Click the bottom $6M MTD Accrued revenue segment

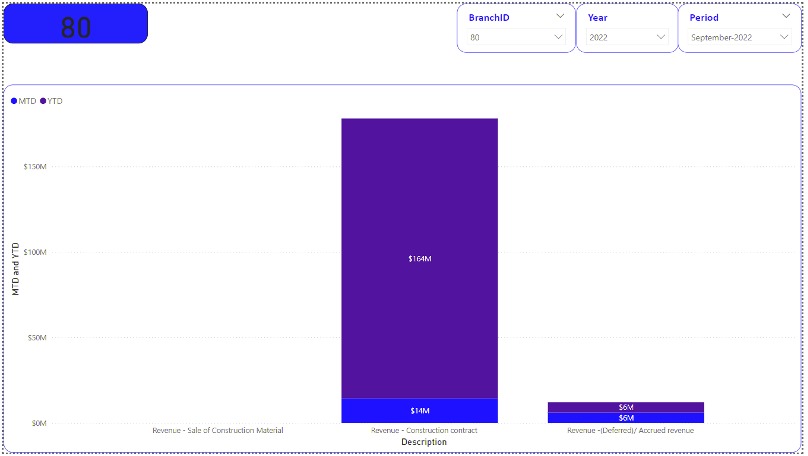pyautogui.click(x=625, y=418)
